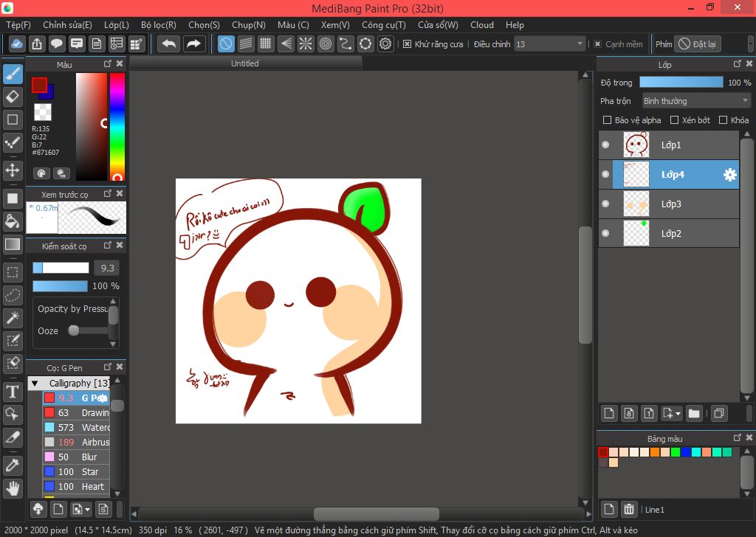Enable the Bảo vệ alpha checkbox
Screen dimensions: 756x537
tap(607, 120)
